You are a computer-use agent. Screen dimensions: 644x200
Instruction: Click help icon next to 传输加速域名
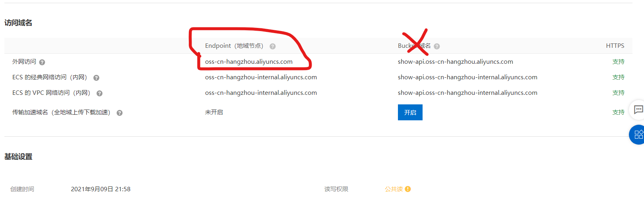(119, 113)
